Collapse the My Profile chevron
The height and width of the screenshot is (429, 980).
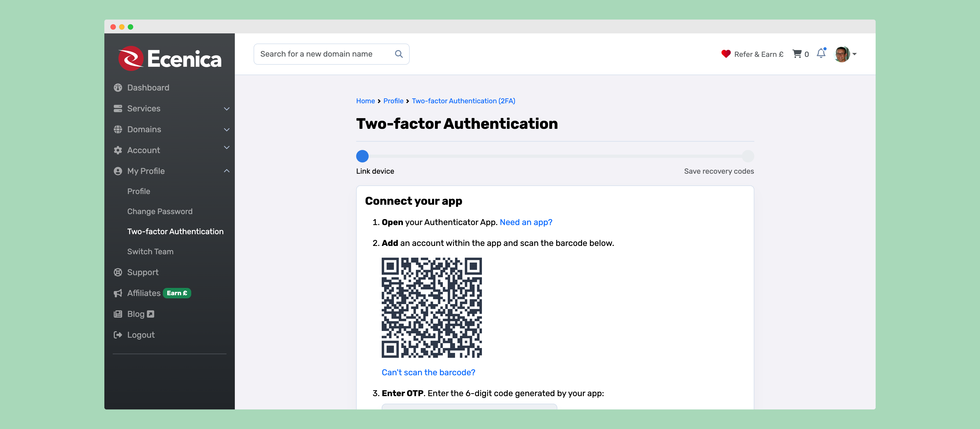tap(227, 171)
